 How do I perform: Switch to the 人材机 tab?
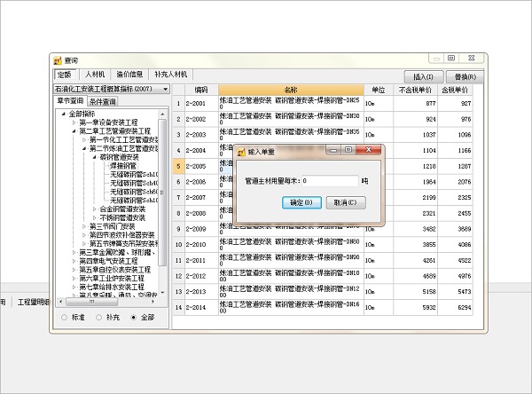[94, 75]
